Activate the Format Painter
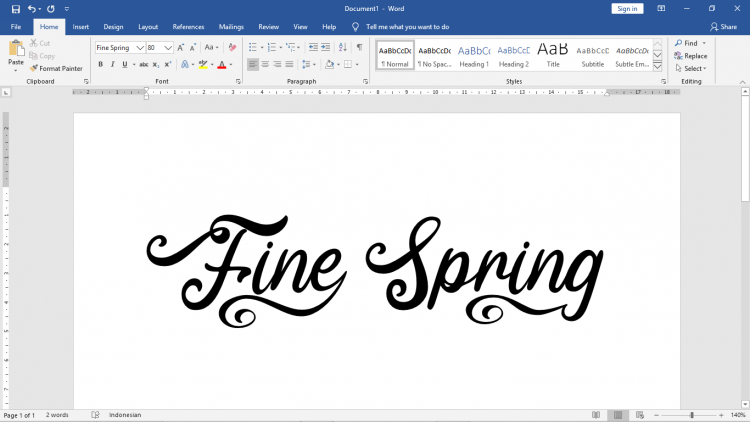Viewport: 750px width, 422px height. (x=56, y=68)
